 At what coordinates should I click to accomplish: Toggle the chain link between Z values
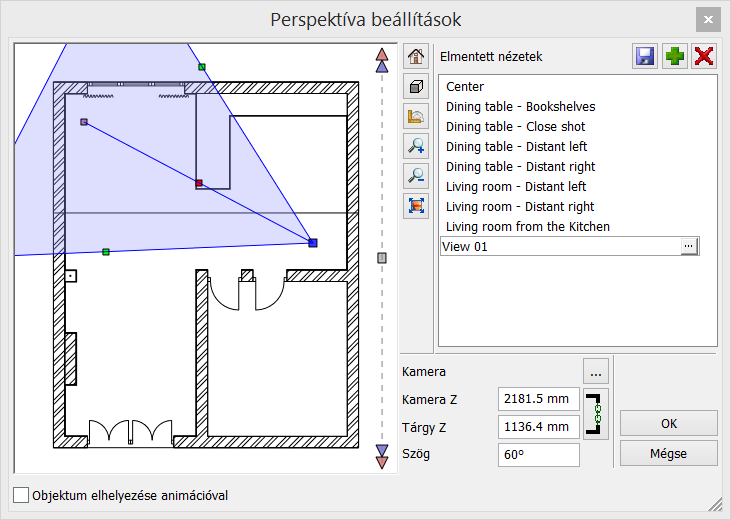(597, 413)
